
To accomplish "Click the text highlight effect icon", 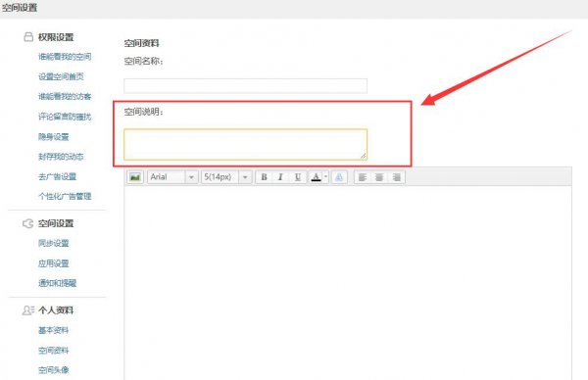I will coord(339,177).
